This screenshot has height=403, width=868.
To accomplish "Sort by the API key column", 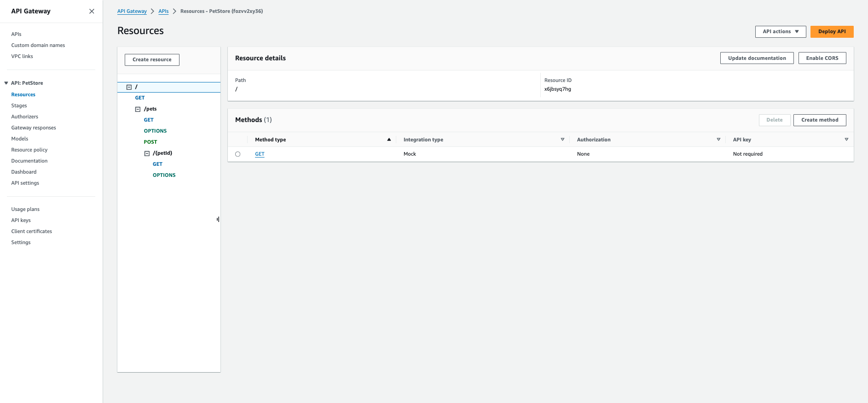I will 846,140.
